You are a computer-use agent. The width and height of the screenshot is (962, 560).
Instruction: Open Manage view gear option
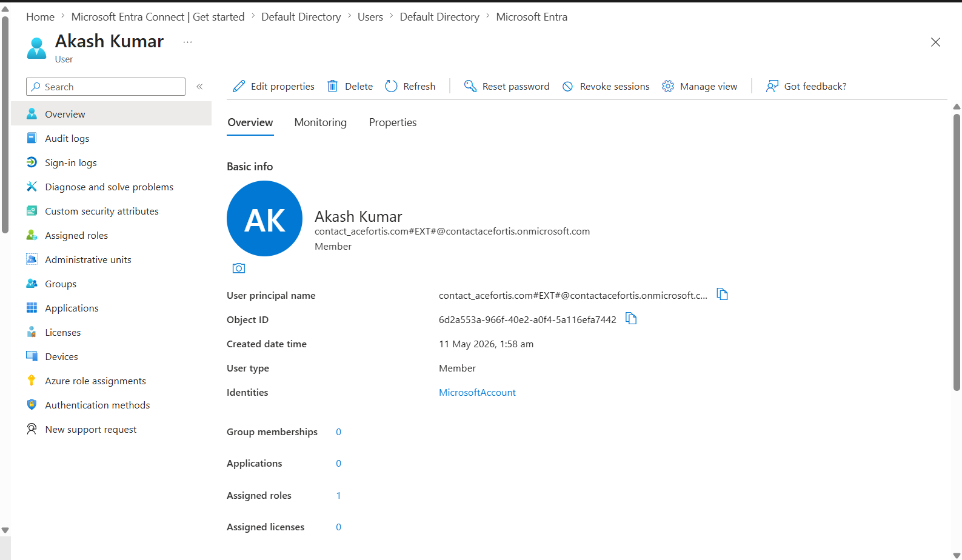[700, 87]
